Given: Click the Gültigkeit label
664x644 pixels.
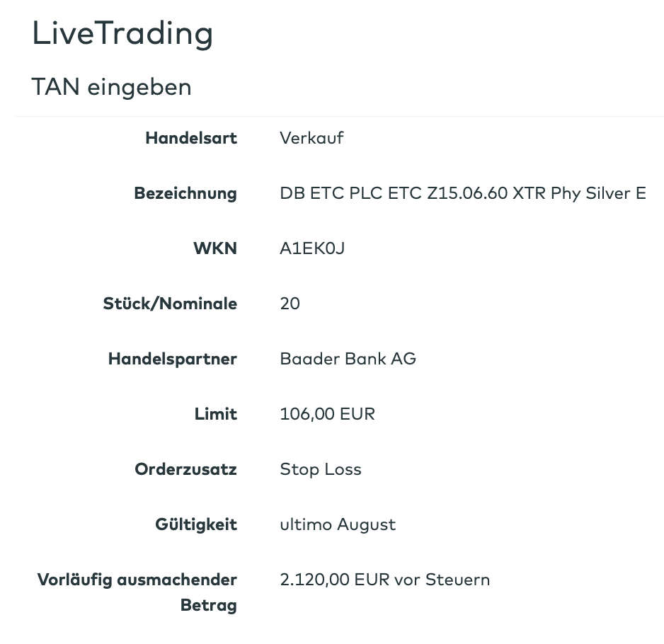Looking at the screenshot, I should coord(196,524).
